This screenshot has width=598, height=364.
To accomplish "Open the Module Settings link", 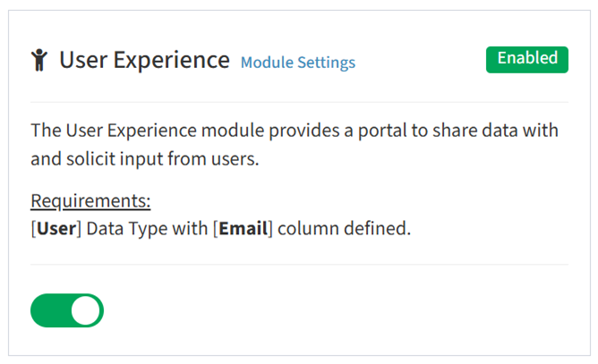I will (298, 63).
